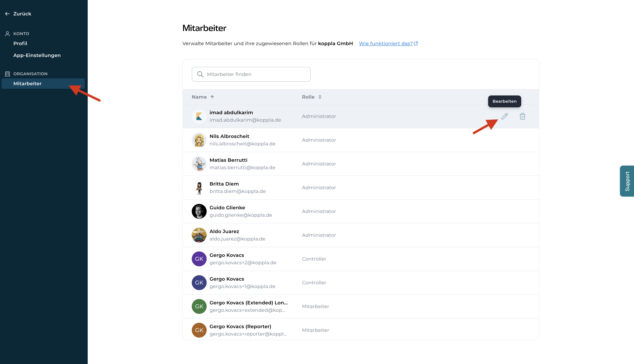The width and height of the screenshot is (634, 364).
Task: Sort the table by the Name column
Action: (x=203, y=97)
